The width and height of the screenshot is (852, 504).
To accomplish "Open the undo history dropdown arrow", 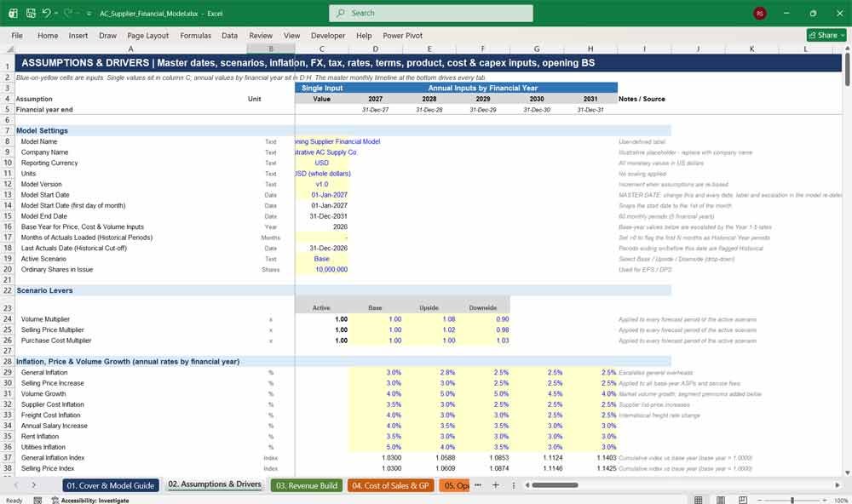I will (x=56, y=13).
